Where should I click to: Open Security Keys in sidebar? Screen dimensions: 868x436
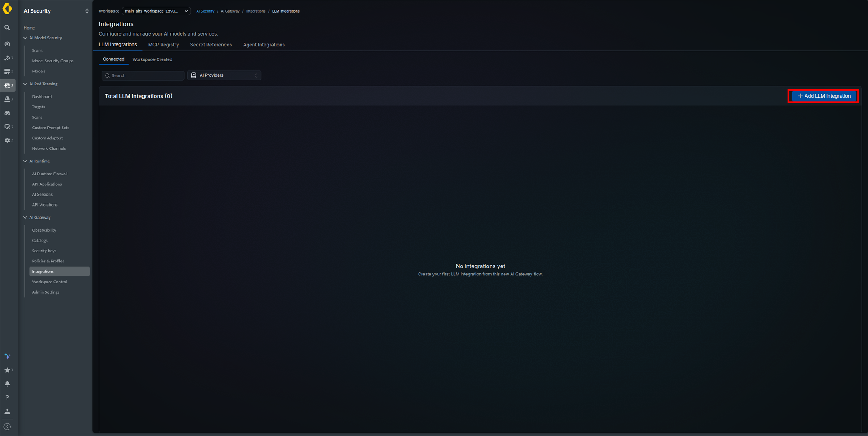[44, 251]
